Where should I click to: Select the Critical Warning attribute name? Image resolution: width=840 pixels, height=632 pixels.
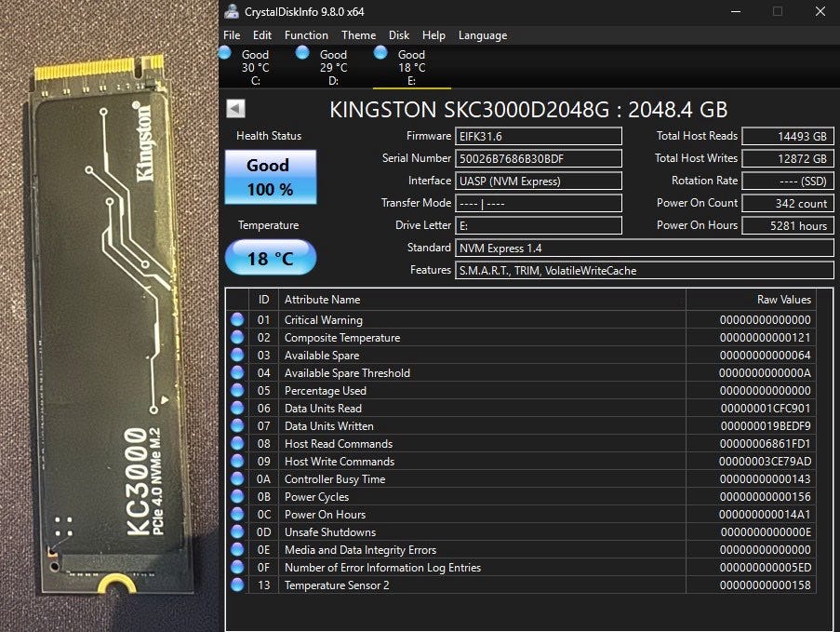324,320
